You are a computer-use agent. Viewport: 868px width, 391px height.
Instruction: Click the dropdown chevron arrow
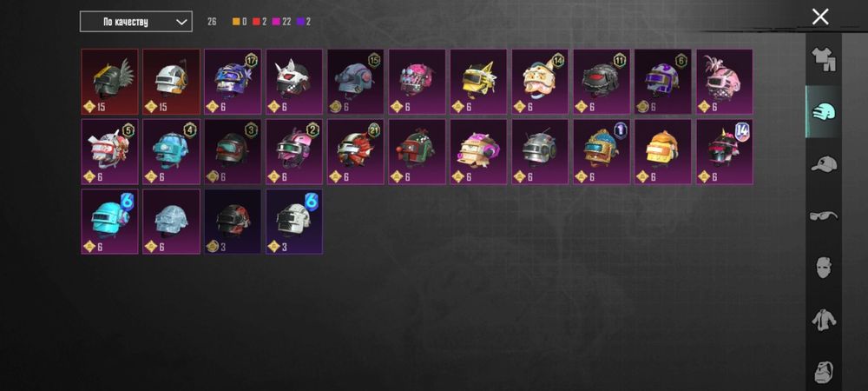[181, 22]
